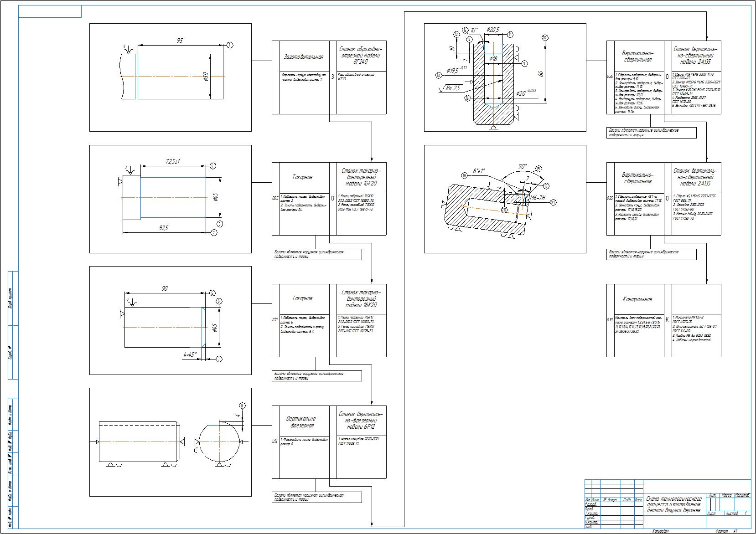
Task: Select balloon 2 under the 92,5 dimension
Action: coord(214,233)
